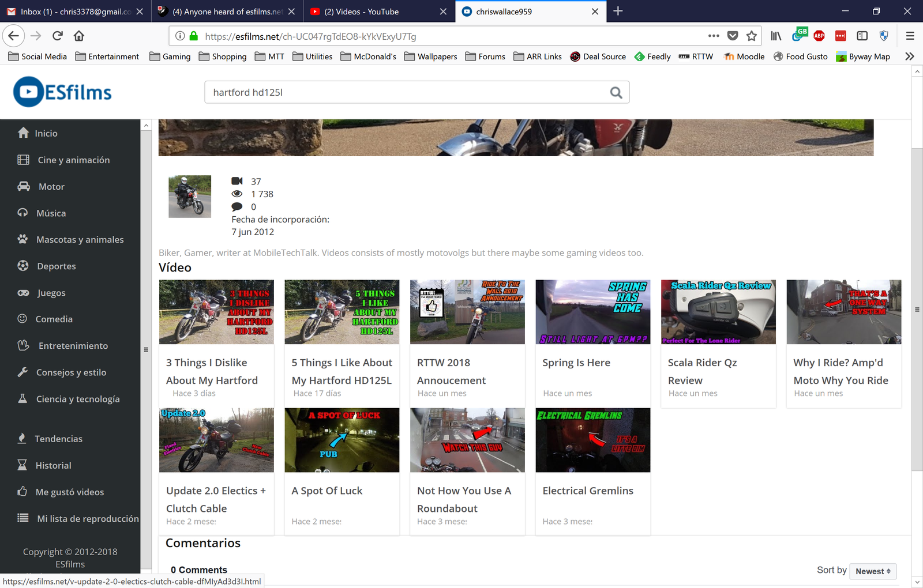Image resolution: width=923 pixels, height=588 pixels.
Task: Toggle the browser sidebar icon
Action: point(862,36)
